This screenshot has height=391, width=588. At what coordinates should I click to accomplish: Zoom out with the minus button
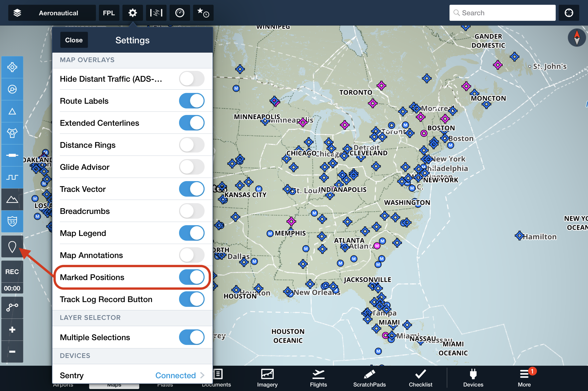coord(12,352)
